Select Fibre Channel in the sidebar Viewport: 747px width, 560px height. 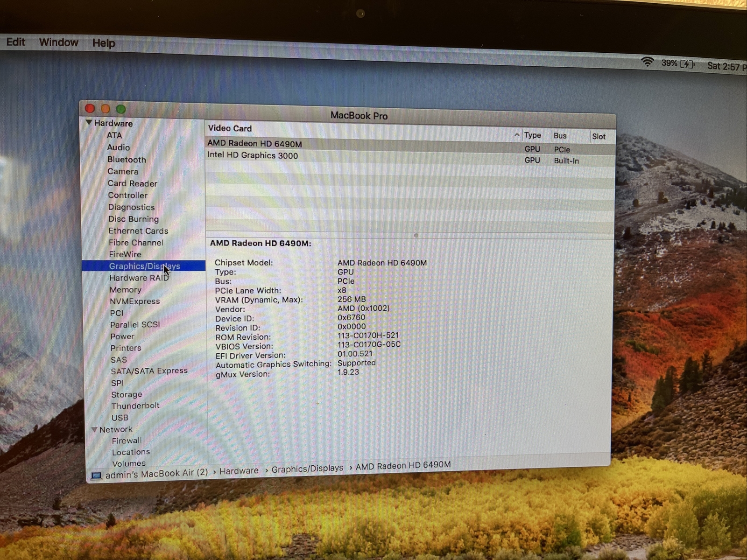pos(136,243)
